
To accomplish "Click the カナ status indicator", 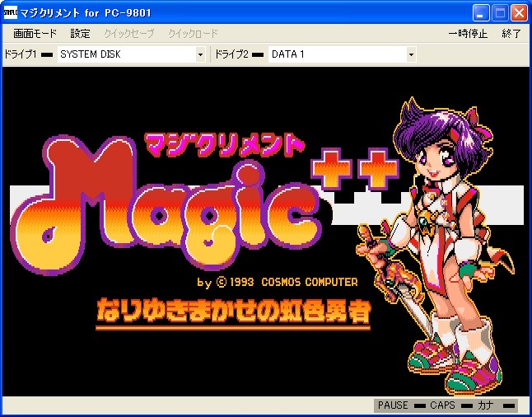I will click(x=496, y=405).
